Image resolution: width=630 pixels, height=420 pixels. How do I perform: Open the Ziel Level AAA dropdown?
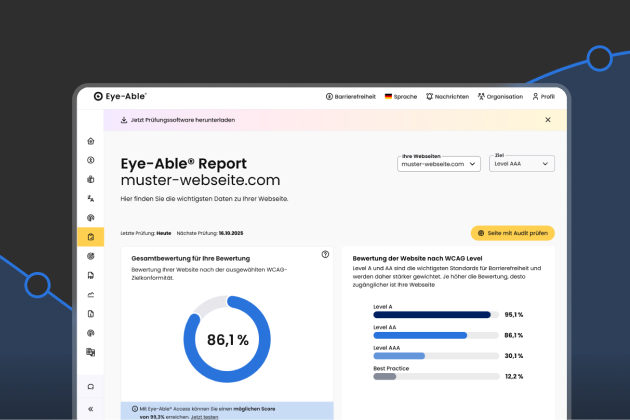click(521, 164)
